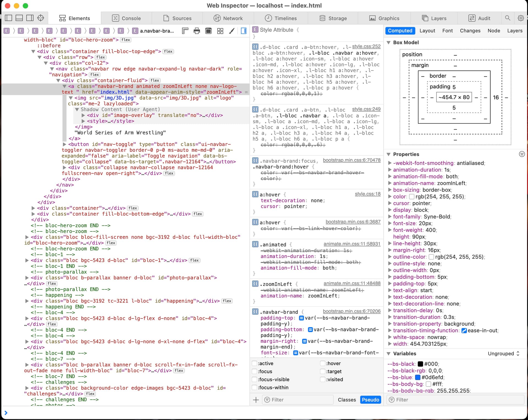Click the search magnifier icon

[x=508, y=18]
